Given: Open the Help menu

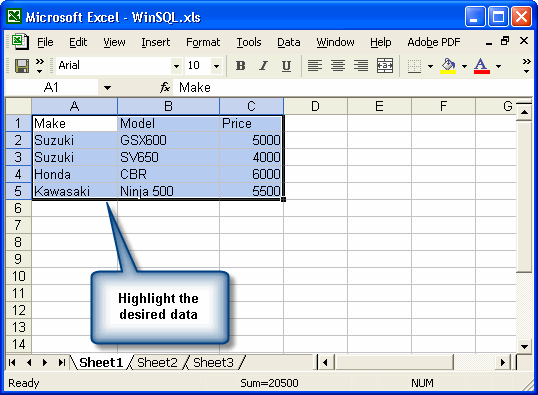Looking at the screenshot, I should click(381, 42).
